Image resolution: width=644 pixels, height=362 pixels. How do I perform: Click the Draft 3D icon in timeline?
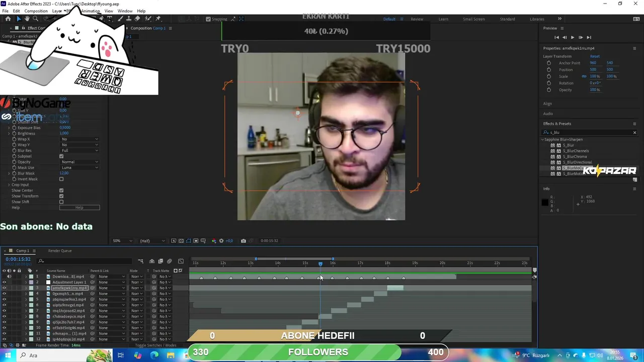pyautogui.click(x=152, y=261)
